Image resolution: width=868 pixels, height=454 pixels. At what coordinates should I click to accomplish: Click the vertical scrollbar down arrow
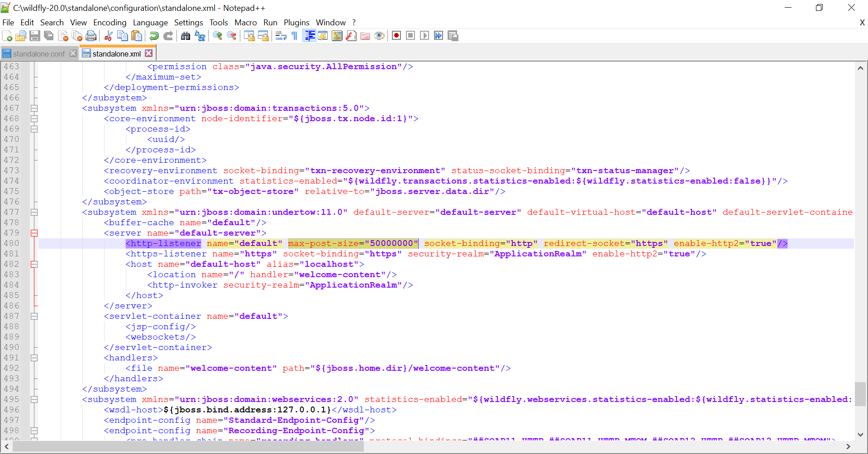pyautogui.click(x=860, y=435)
